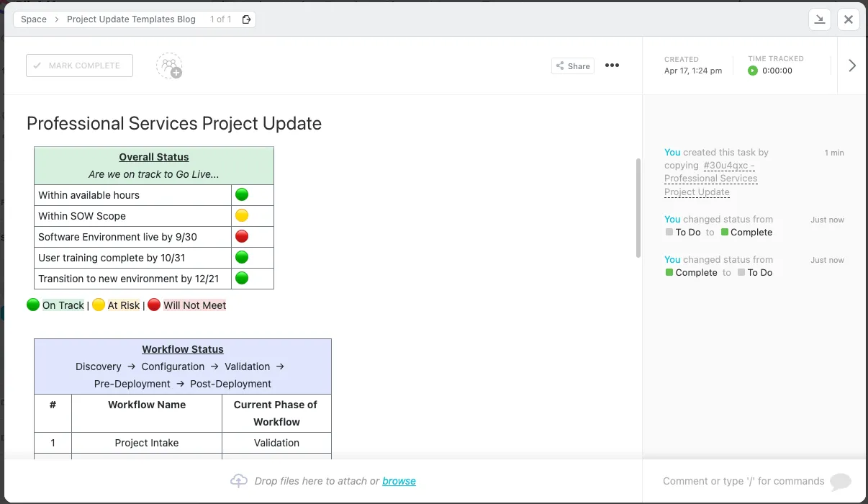868x504 pixels.
Task: Select green dot for User training row
Action: (242, 257)
